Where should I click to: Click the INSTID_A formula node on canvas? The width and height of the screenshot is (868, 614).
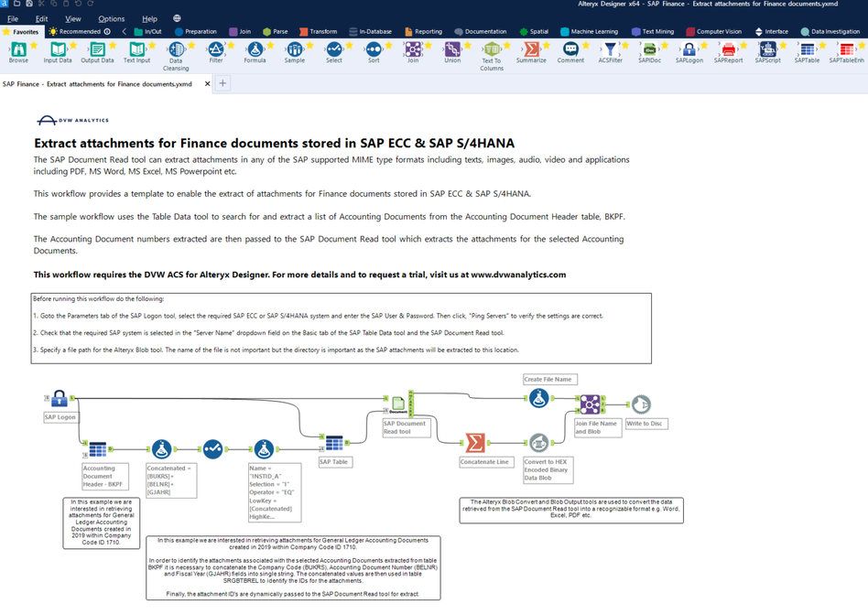[264, 449]
